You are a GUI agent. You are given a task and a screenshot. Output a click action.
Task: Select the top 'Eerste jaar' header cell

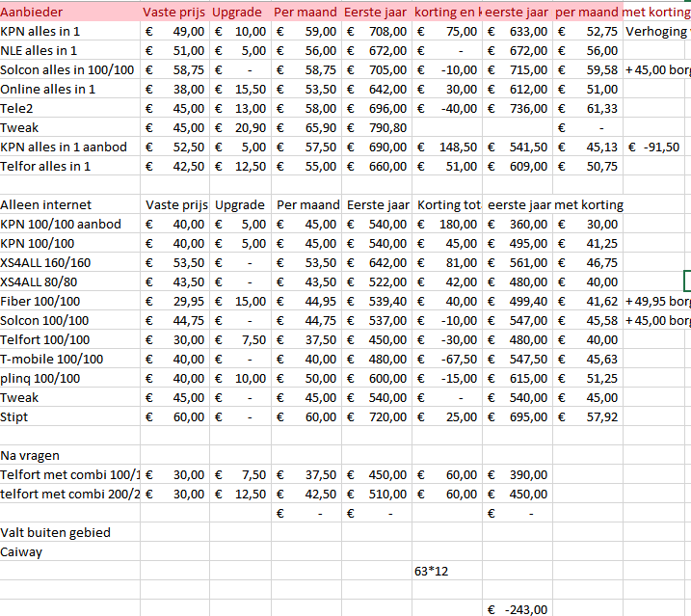[x=377, y=12]
